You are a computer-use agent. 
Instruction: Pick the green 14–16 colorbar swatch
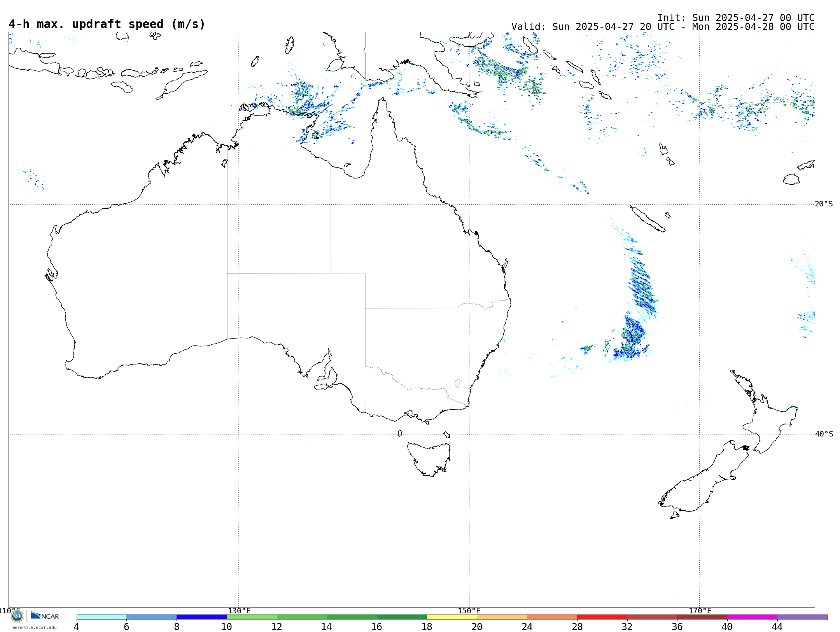352,617
